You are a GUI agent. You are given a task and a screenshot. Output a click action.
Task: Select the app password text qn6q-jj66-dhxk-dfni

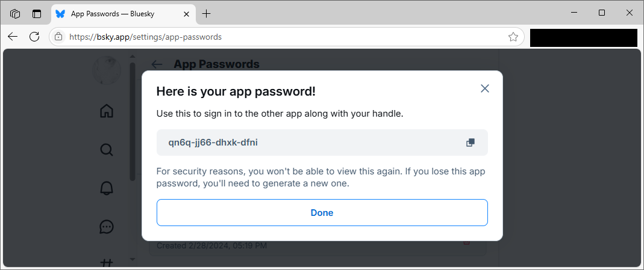[213, 143]
